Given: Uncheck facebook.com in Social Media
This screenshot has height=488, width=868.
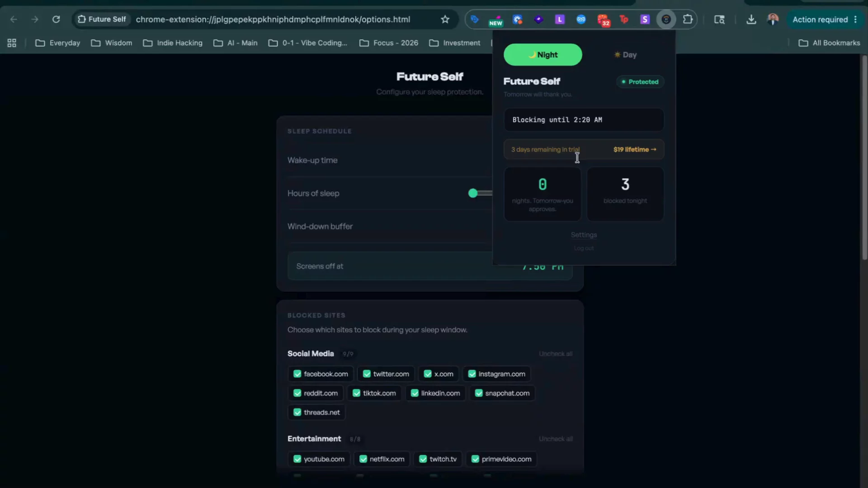Looking at the screenshot, I should click(297, 374).
